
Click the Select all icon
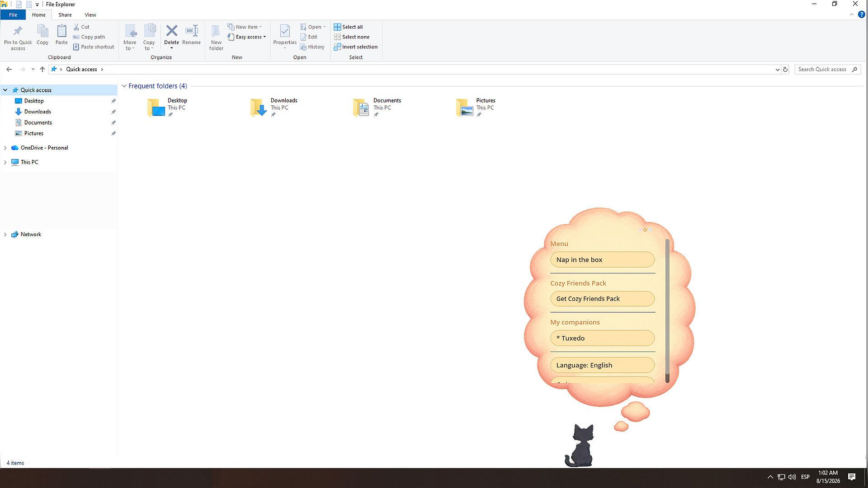pos(337,27)
